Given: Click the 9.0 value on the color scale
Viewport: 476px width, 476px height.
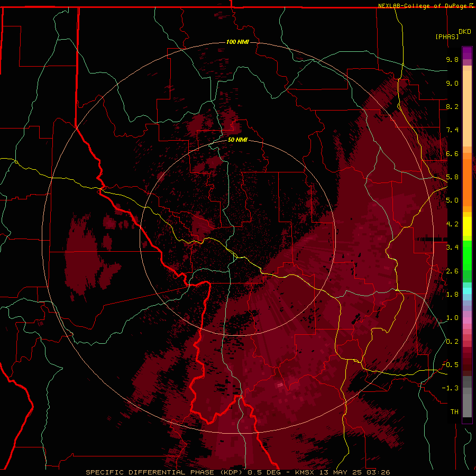Looking at the screenshot, I should tap(452, 83).
